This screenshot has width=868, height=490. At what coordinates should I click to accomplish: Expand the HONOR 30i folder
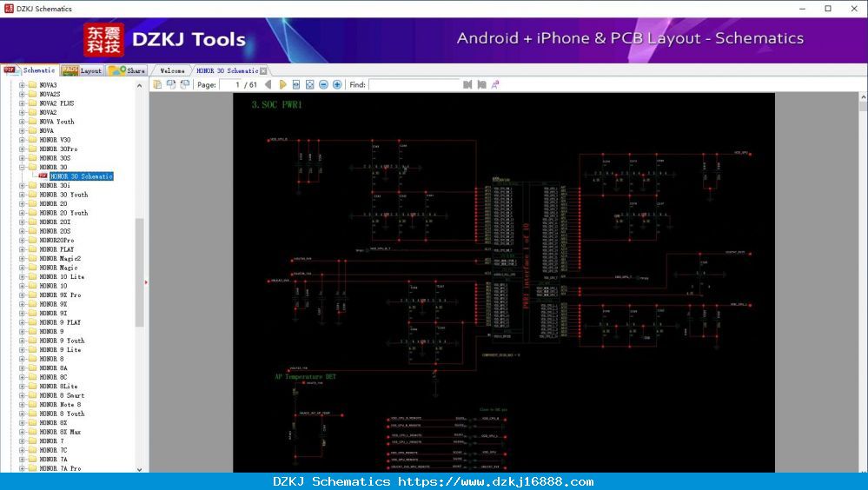click(x=22, y=185)
